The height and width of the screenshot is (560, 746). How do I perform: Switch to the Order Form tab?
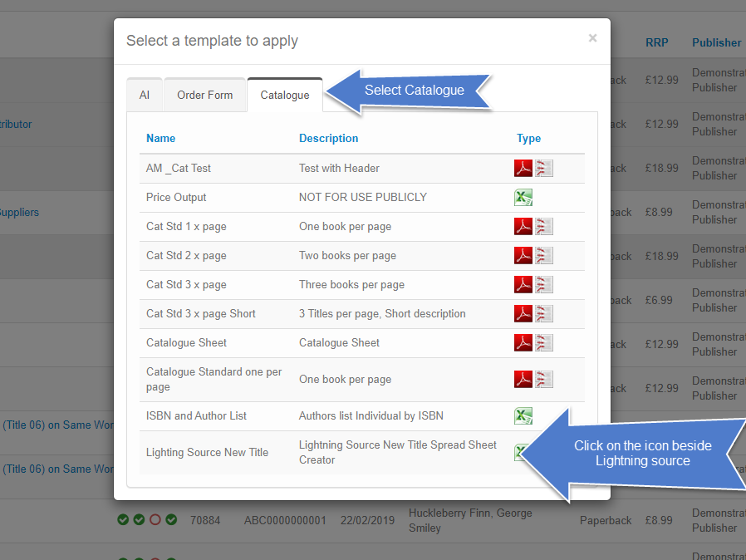[x=204, y=96]
